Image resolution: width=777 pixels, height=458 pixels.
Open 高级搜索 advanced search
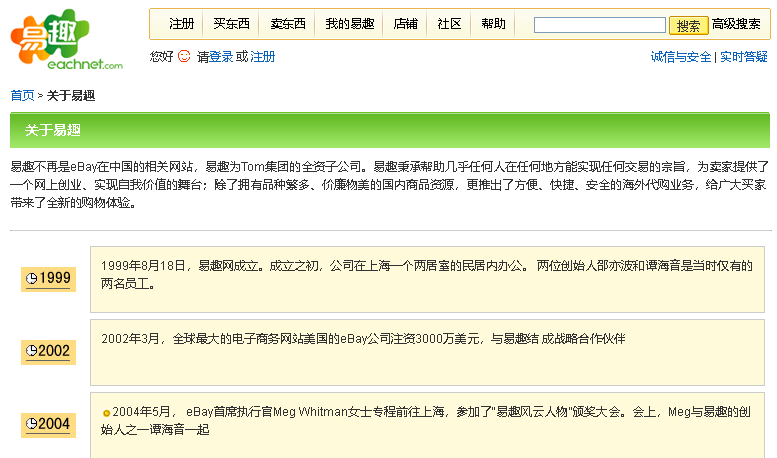point(736,24)
